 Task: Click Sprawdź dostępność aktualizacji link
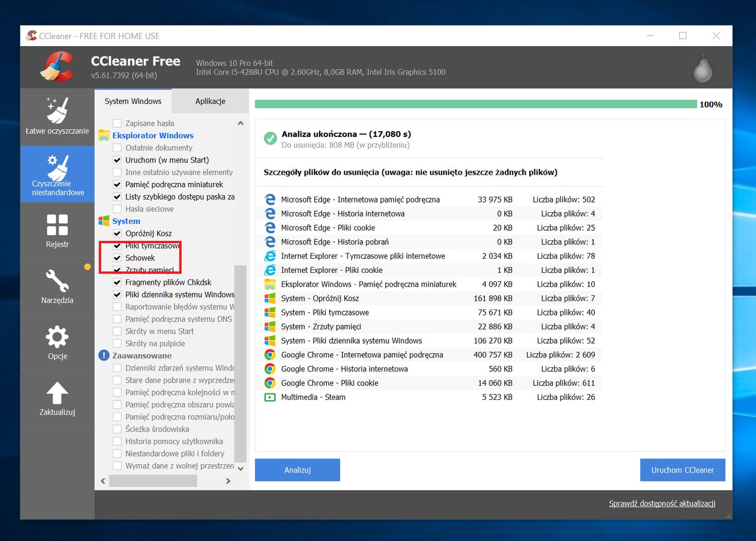click(662, 504)
